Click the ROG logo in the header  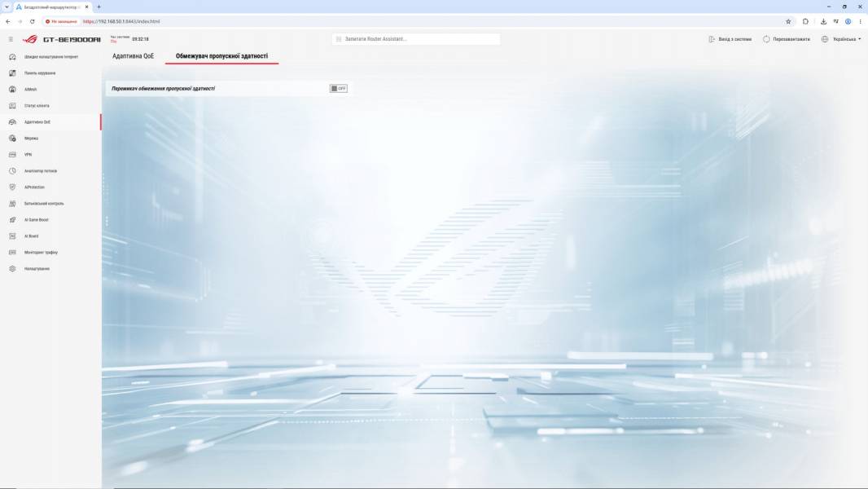tap(30, 39)
